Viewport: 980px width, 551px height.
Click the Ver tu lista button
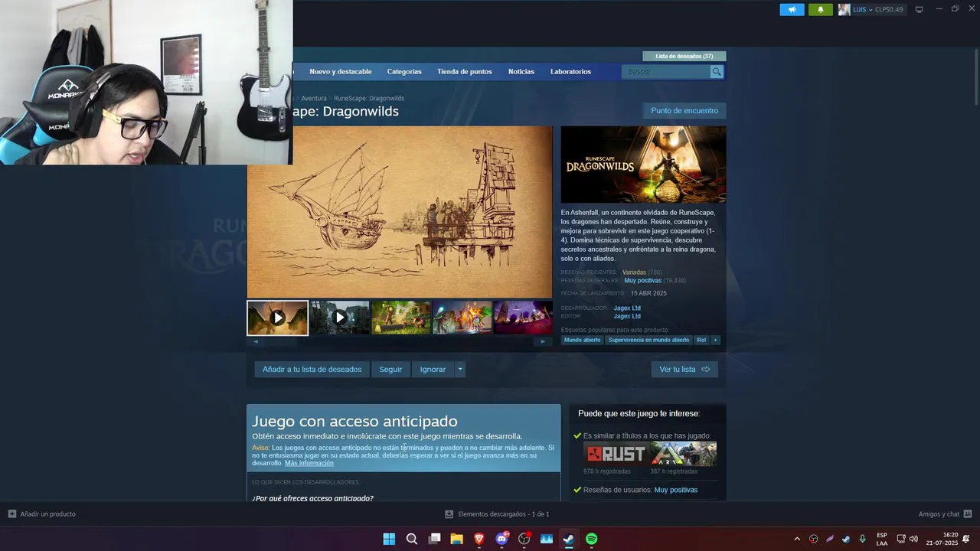coord(684,369)
